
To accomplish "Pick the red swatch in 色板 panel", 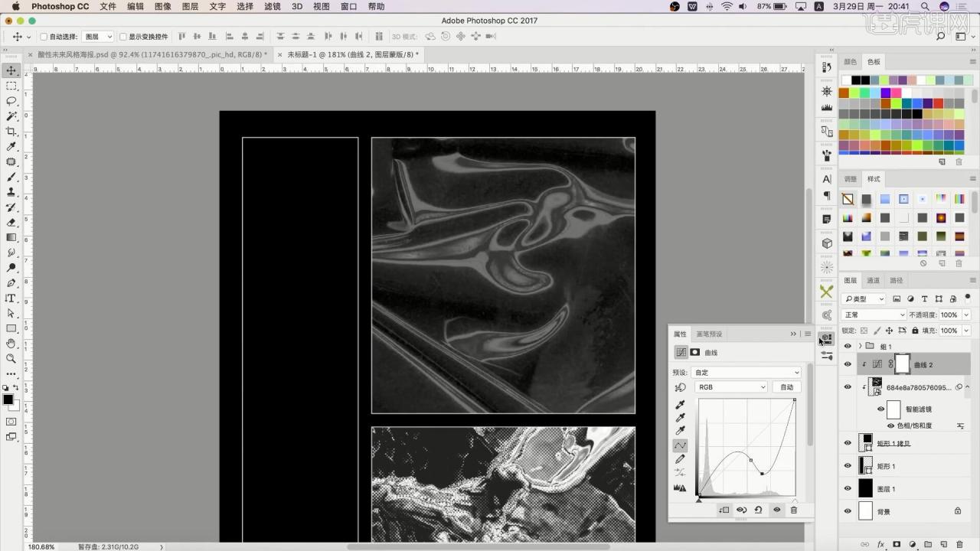I will [939, 103].
